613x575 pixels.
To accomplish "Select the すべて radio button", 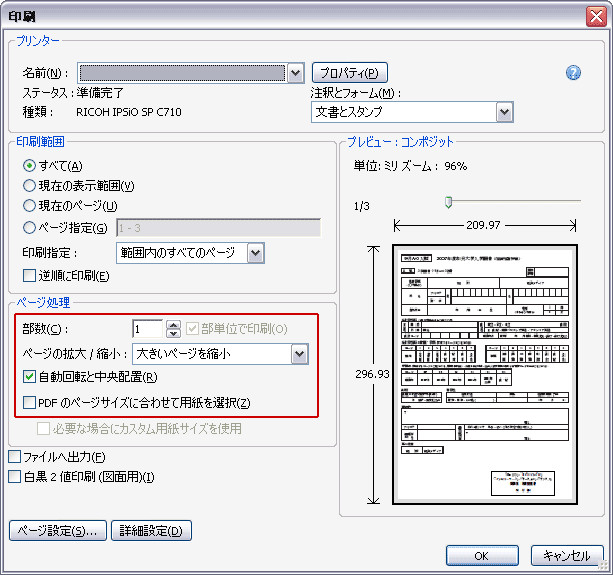I will (x=29, y=165).
